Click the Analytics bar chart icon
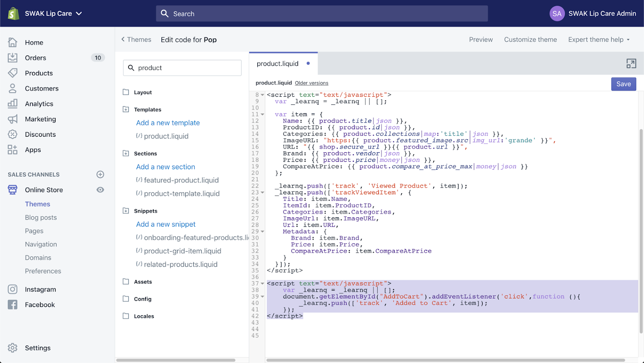The height and width of the screenshot is (363, 644). point(12,104)
